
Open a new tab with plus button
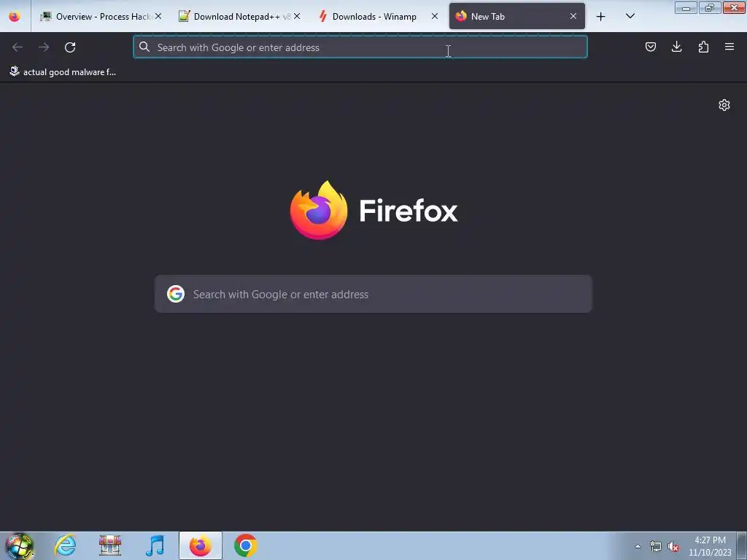601,17
